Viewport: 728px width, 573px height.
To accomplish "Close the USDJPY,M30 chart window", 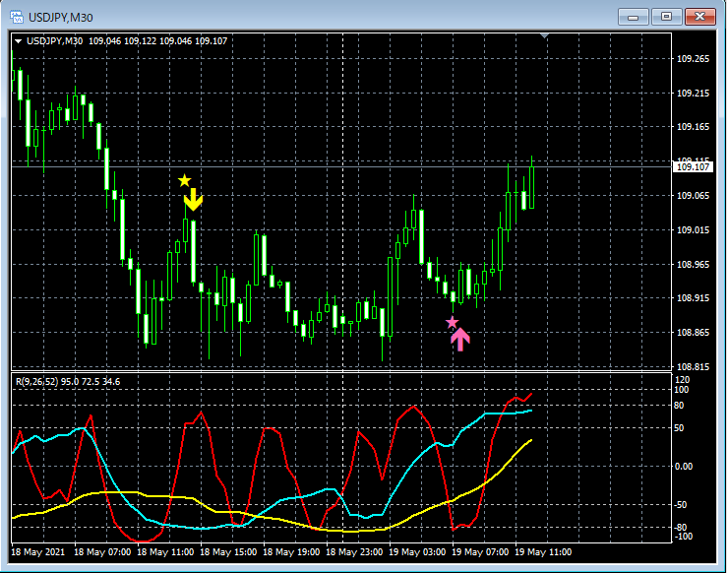I will 700,17.
